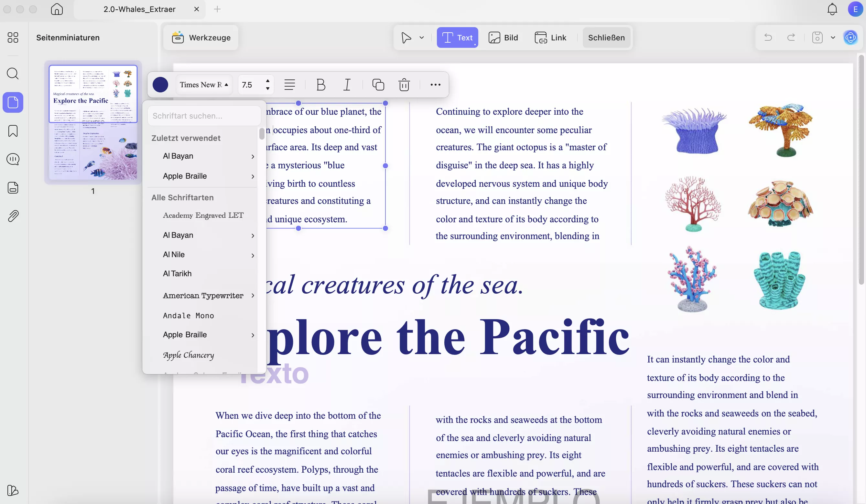This screenshot has width=866, height=504.
Task: Open the comments panel in the sidebar
Action: point(13,159)
